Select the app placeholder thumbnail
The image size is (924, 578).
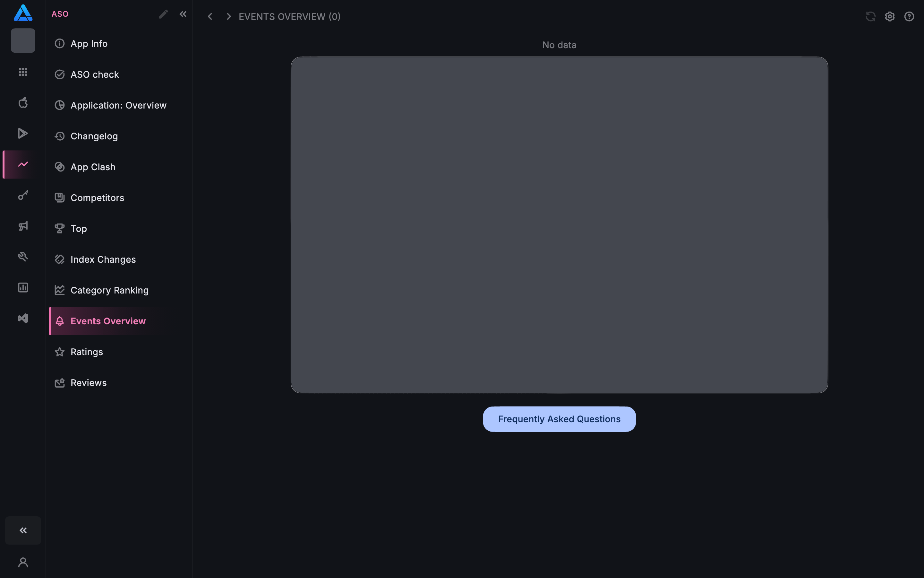coord(23,40)
